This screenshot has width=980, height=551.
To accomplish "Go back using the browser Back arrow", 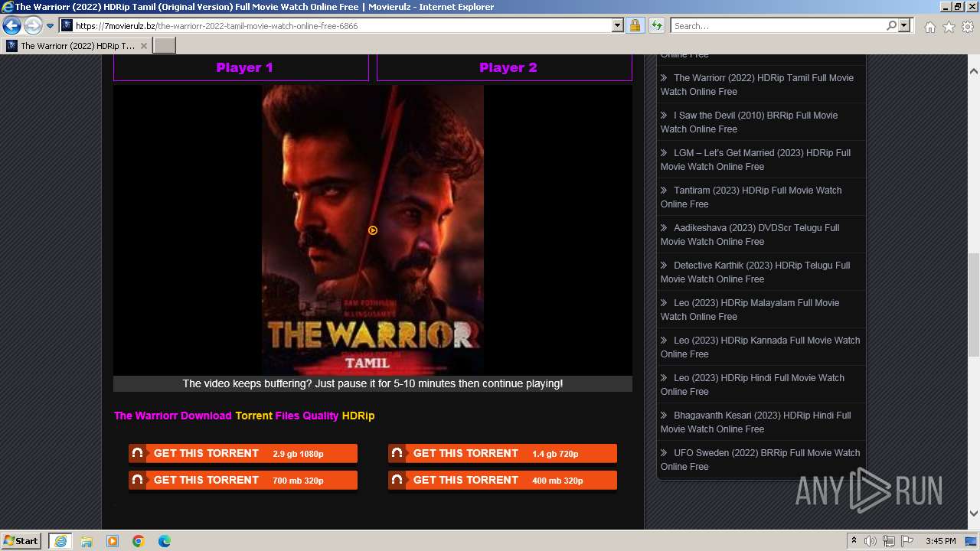I will (11, 26).
